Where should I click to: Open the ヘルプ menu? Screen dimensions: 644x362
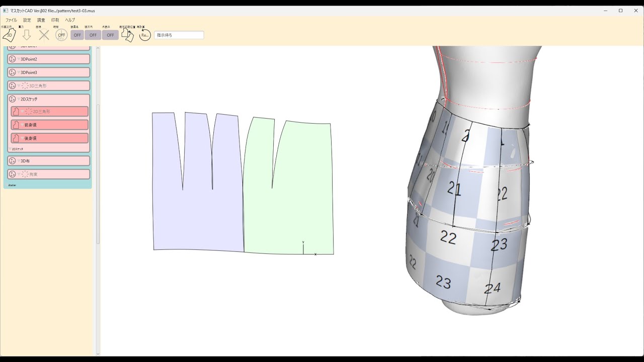pyautogui.click(x=70, y=20)
